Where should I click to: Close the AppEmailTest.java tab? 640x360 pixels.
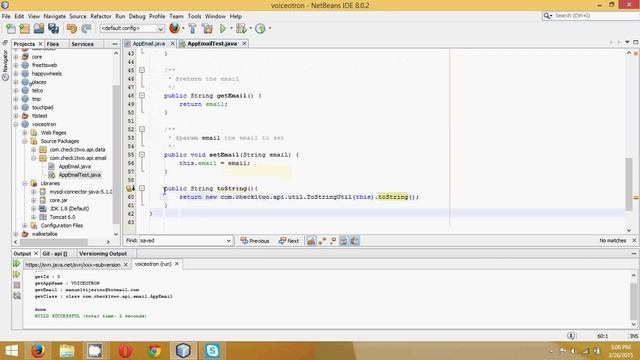[244, 44]
